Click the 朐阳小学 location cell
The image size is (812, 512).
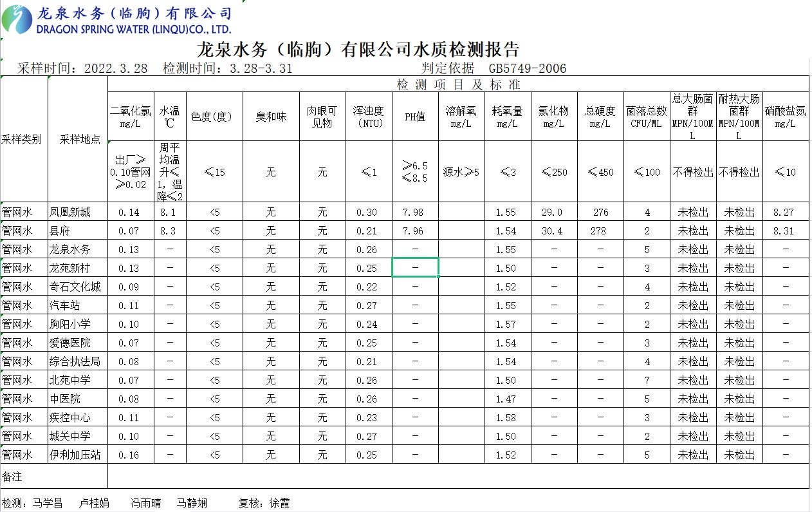click(x=78, y=324)
